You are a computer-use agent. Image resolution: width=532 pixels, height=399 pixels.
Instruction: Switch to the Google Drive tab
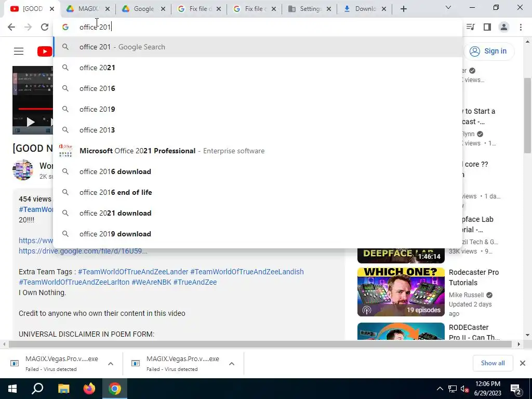tap(138, 9)
